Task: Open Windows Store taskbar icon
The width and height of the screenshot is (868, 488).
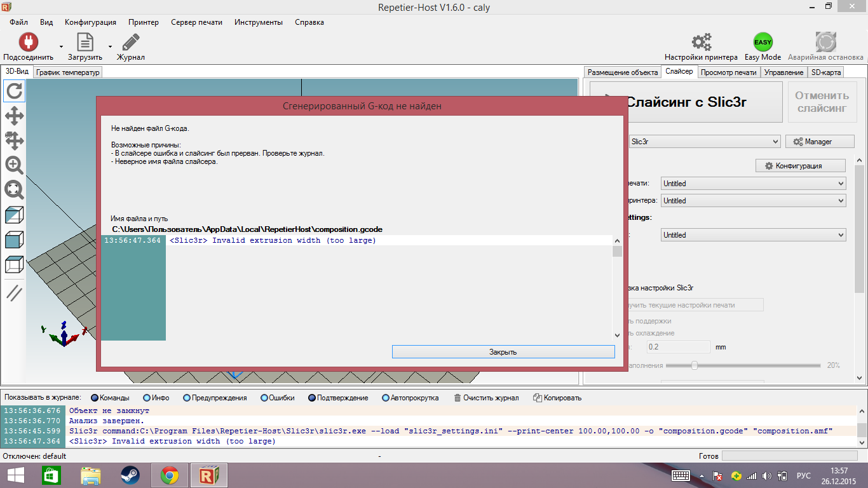Action: point(51,475)
